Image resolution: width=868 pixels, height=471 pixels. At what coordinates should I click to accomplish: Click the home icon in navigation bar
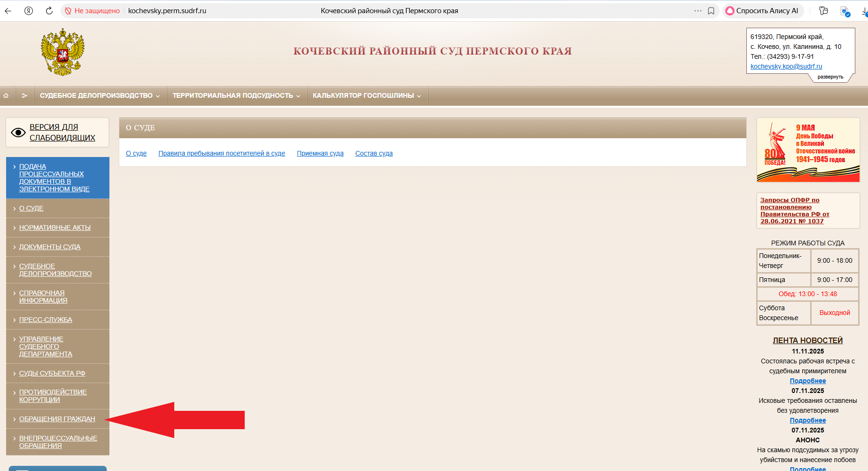[x=6, y=95]
